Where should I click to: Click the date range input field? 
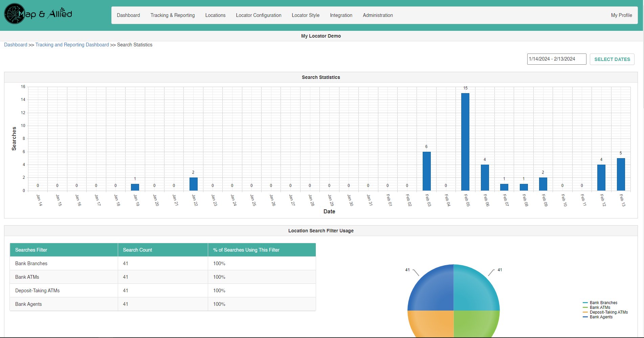[557, 59]
